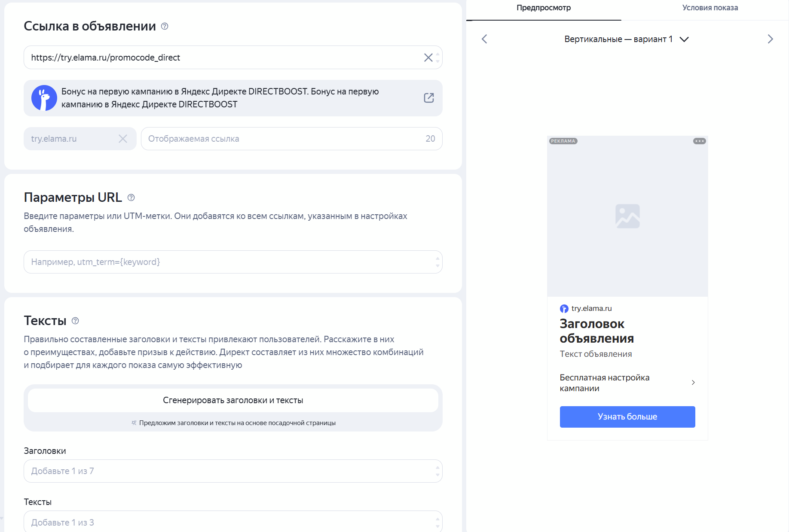Click the Бонус на первую кампанию page title
The height and width of the screenshot is (532, 789).
[x=220, y=98]
